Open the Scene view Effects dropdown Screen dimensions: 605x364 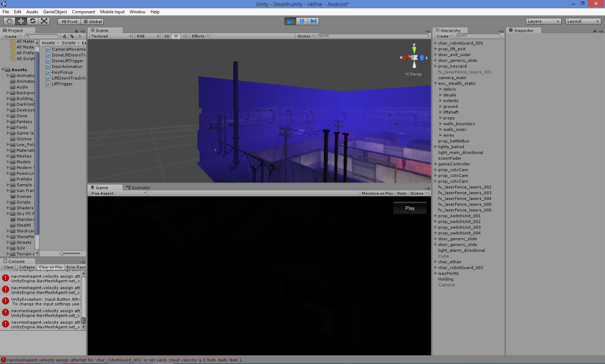[x=200, y=36]
